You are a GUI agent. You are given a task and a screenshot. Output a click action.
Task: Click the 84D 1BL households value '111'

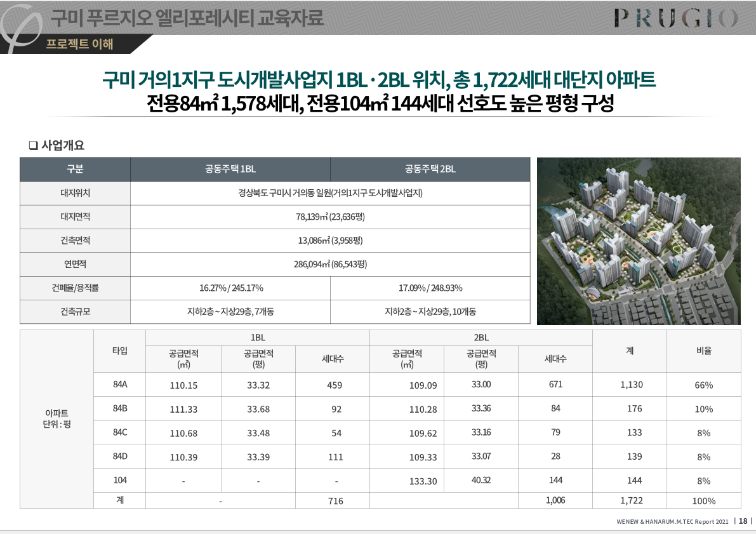pos(335,457)
